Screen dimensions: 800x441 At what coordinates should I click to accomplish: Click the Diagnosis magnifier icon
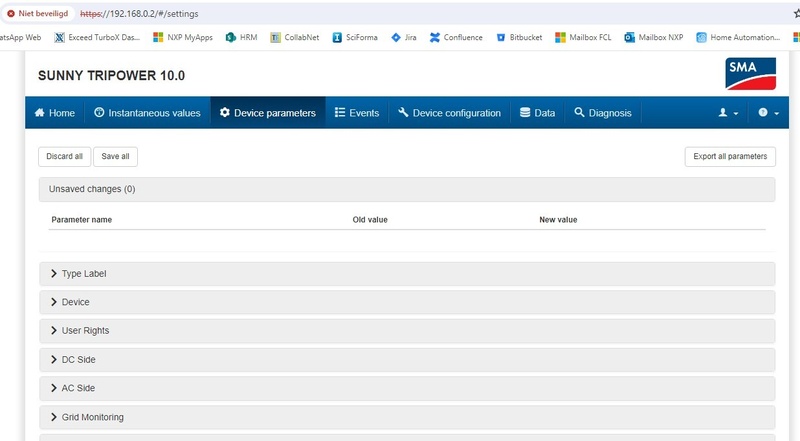[x=579, y=112]
